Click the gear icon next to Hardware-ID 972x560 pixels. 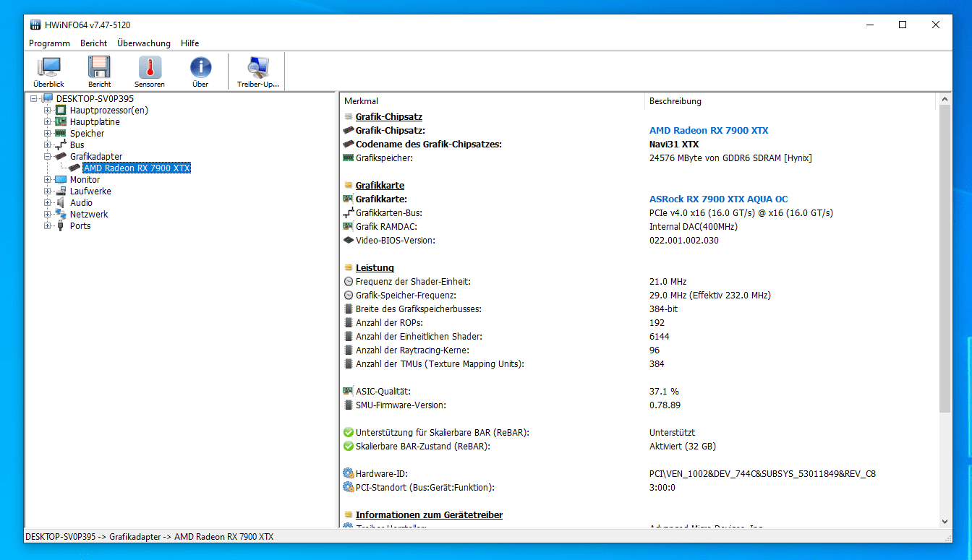pyautogui.click(x=349, y=474)
